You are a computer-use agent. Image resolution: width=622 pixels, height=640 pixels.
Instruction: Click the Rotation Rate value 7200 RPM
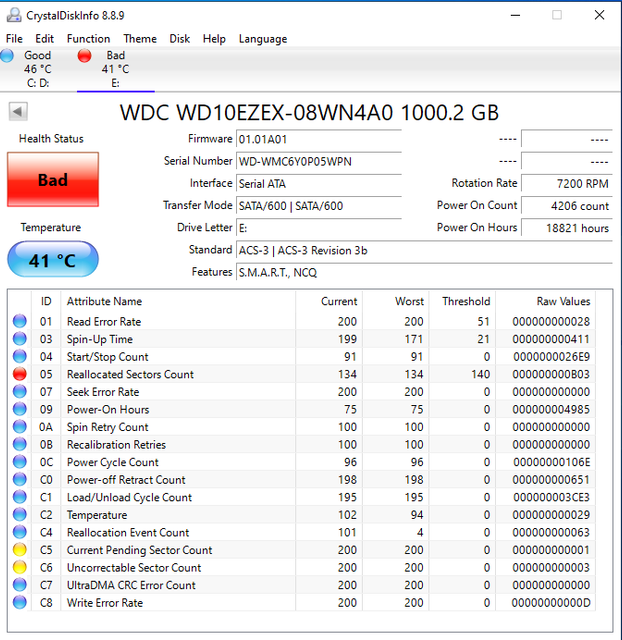567,183
